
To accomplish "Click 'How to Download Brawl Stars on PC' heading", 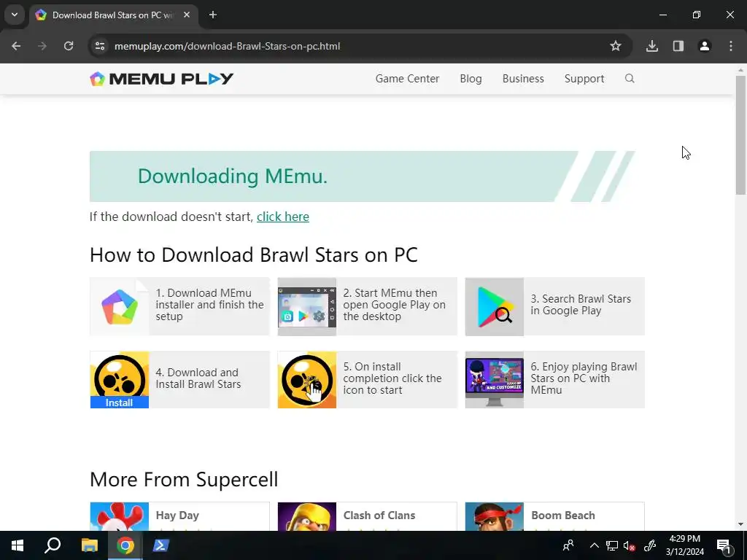I will [x=253, y=254].
